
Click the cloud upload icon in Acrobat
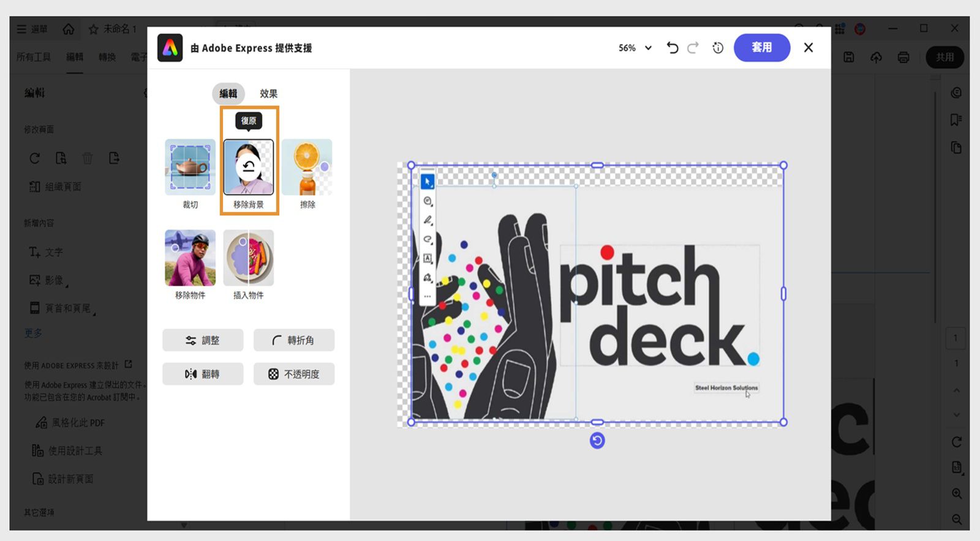coord(876,57)
